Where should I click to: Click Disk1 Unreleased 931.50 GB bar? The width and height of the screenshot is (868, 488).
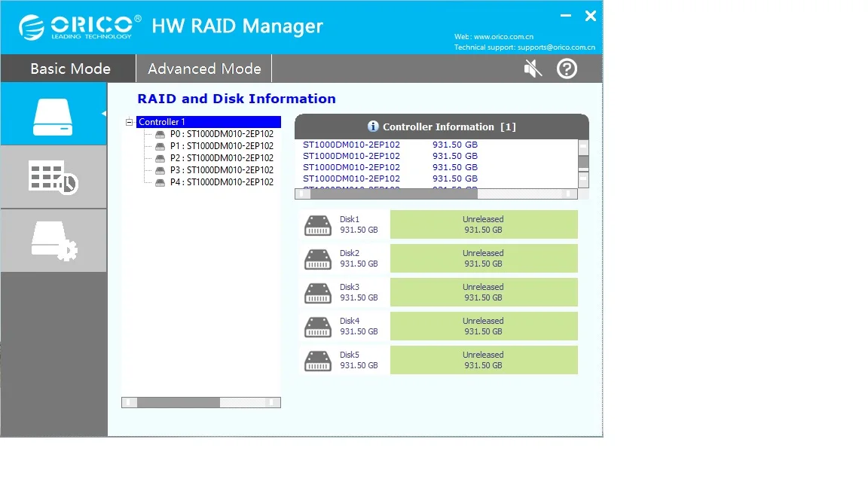pyautogui.click(x=484, y=224)
